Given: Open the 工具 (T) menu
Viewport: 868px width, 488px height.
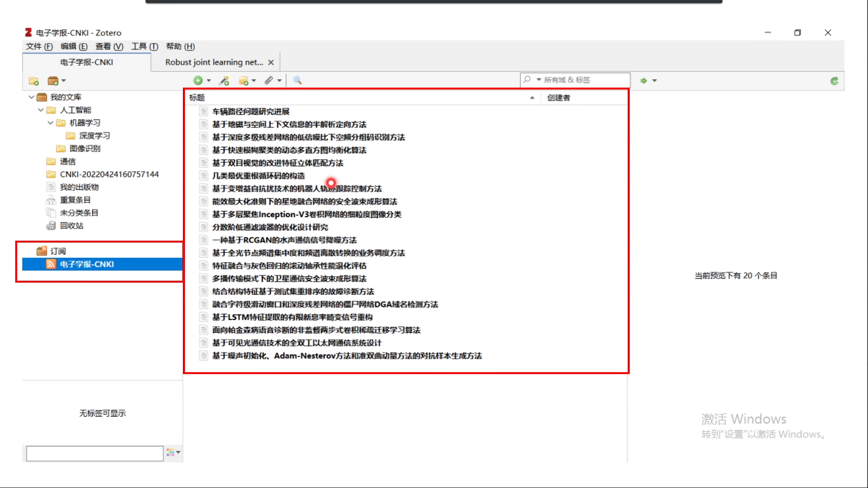Looking at the screenshot, I should click(144, 46).
